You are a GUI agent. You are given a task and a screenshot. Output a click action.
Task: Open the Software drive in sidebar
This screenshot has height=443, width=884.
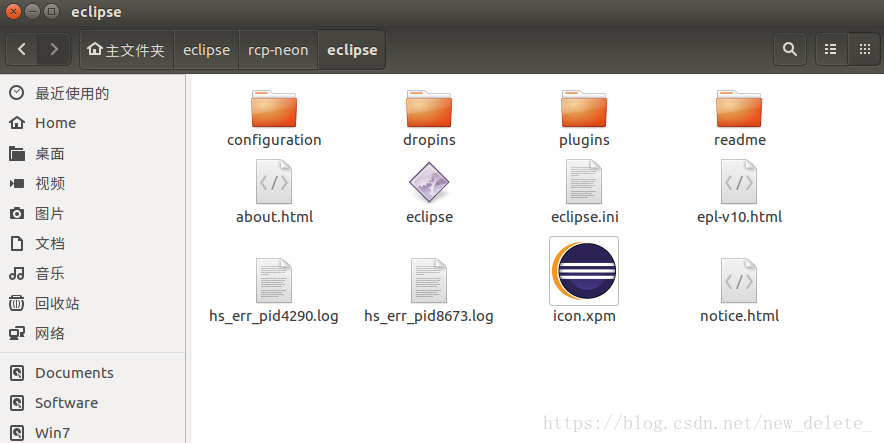92,402
